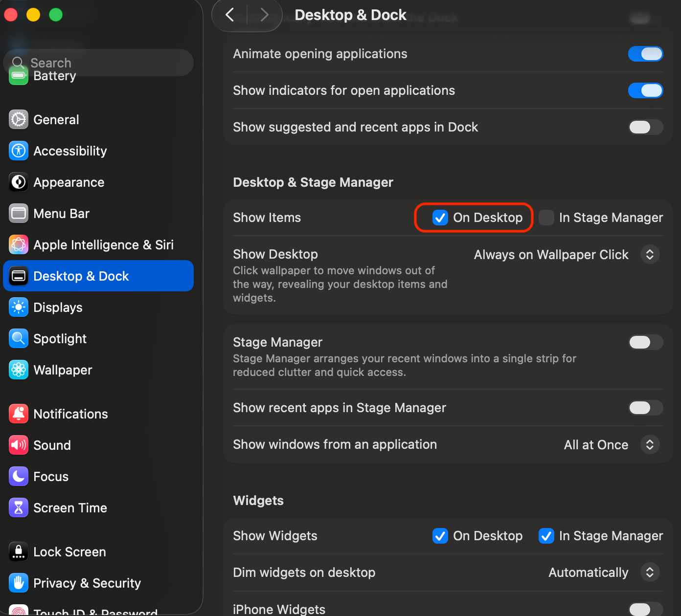Viewport: 681px width, 616px height.
Task: Click the back navigation arrow
Action: tap(230, 15)
